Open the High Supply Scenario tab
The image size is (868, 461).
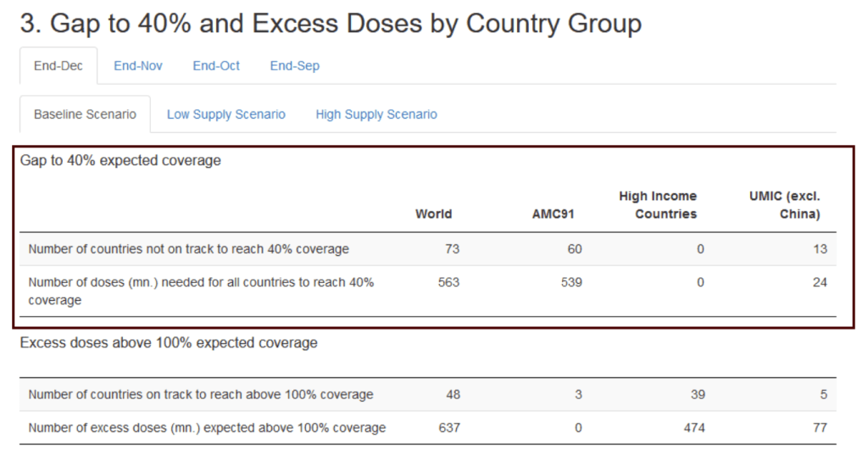click(376, 114)
